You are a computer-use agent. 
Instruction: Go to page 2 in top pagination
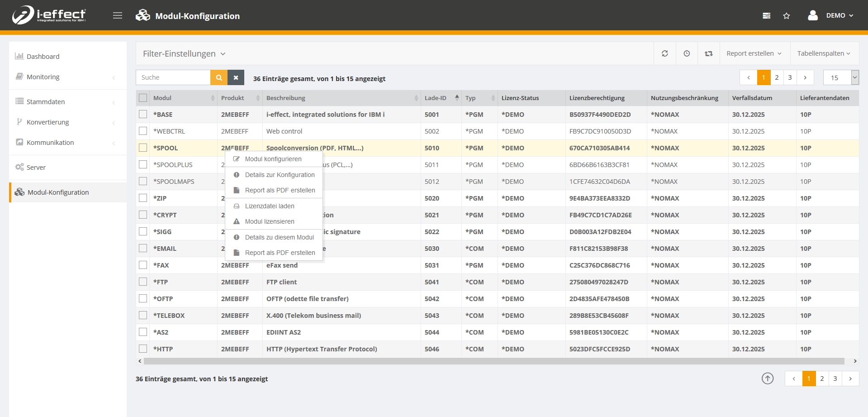(x=777, y=77)
